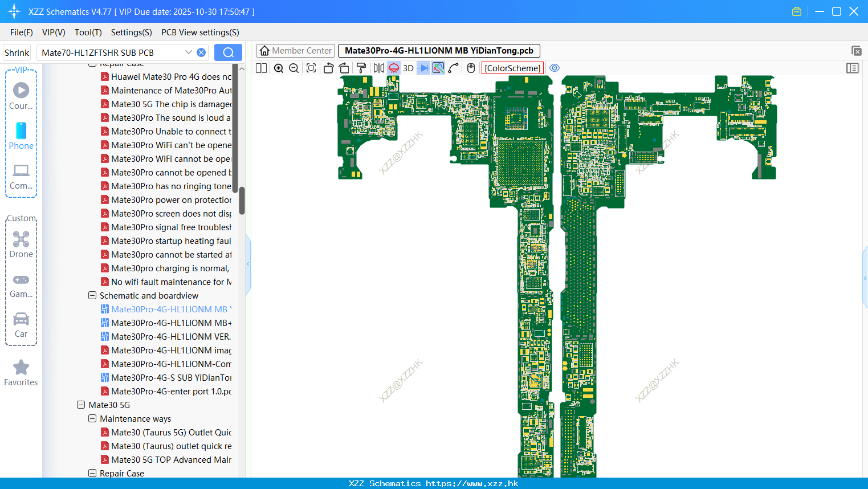
Task: Expand the search box dropdown arrow
Action: [x=189, y=52]
